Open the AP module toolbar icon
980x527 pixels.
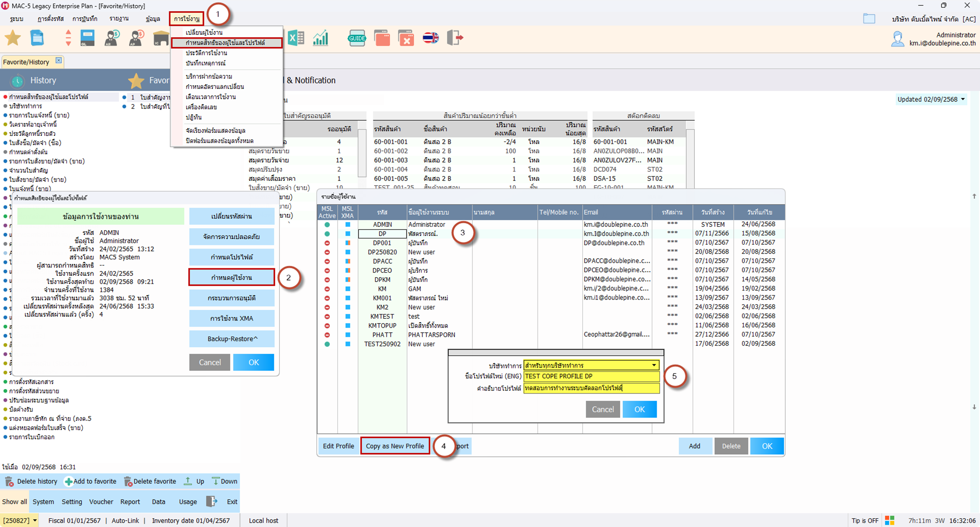click(x=137, y=38)
